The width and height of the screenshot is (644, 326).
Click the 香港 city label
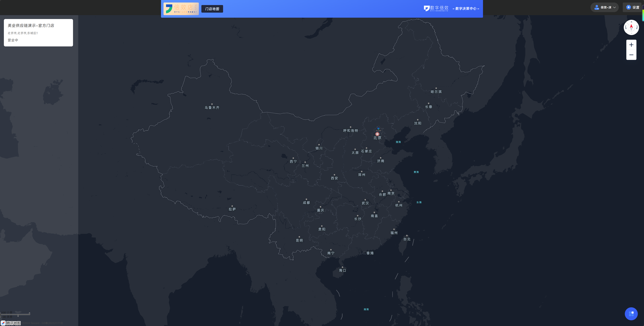(x=370, y=253)
